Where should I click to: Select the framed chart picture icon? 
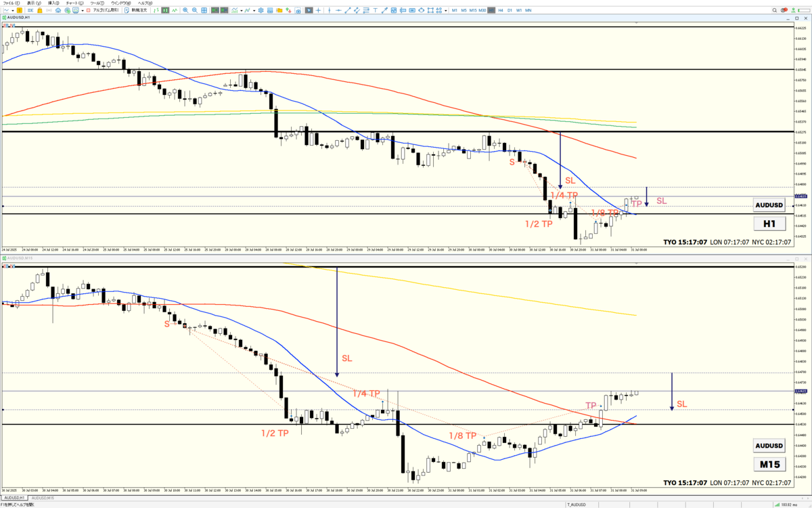point(394,11)
